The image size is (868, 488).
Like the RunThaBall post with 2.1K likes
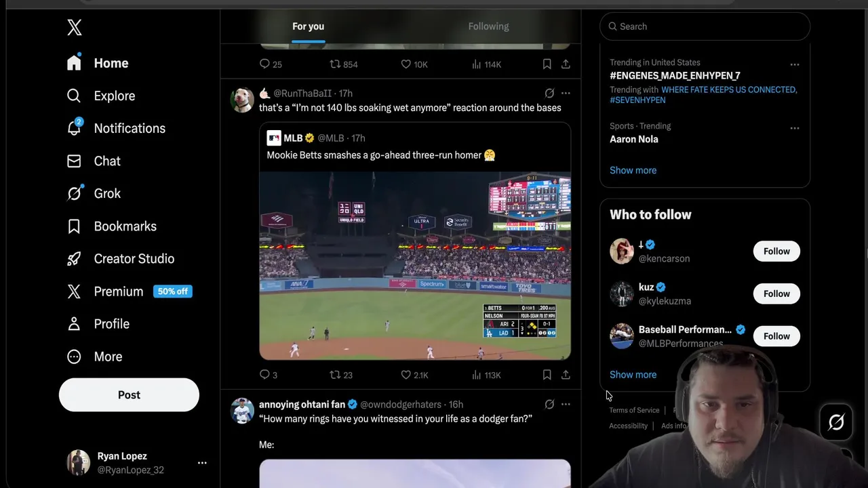[414, 375]
